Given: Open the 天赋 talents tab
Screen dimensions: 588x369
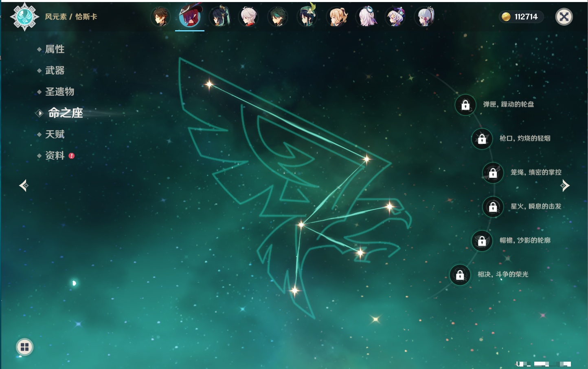Looking at the screenshot, I should (x=55, y=134).
